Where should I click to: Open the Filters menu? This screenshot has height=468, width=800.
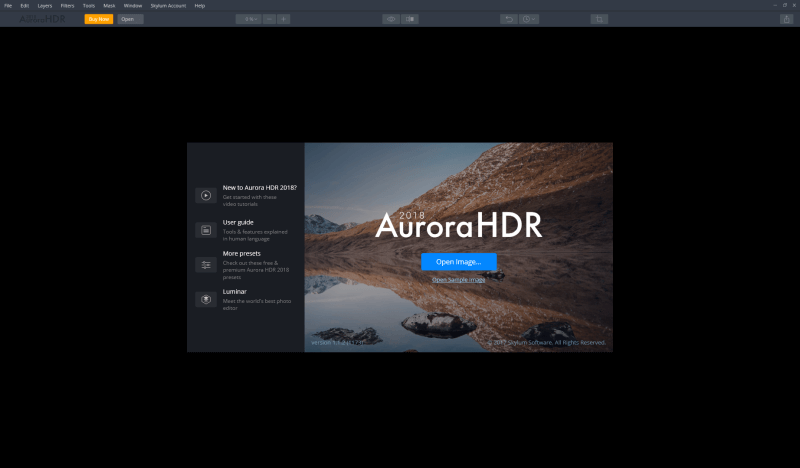point(67,6)
